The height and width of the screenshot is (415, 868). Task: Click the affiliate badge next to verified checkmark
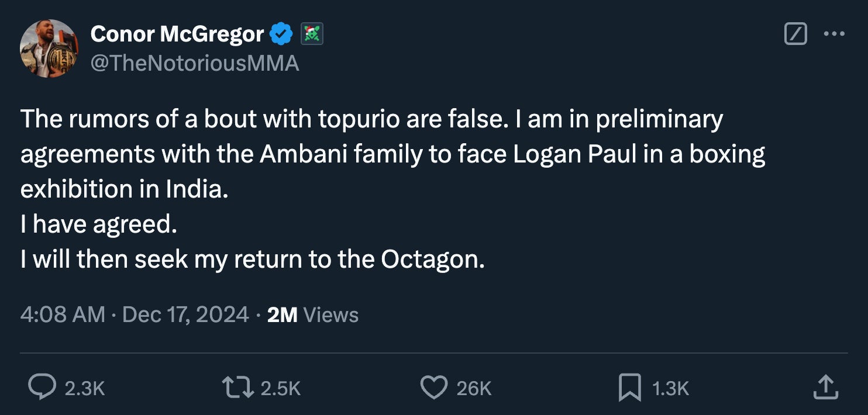[x=312, y=34]
